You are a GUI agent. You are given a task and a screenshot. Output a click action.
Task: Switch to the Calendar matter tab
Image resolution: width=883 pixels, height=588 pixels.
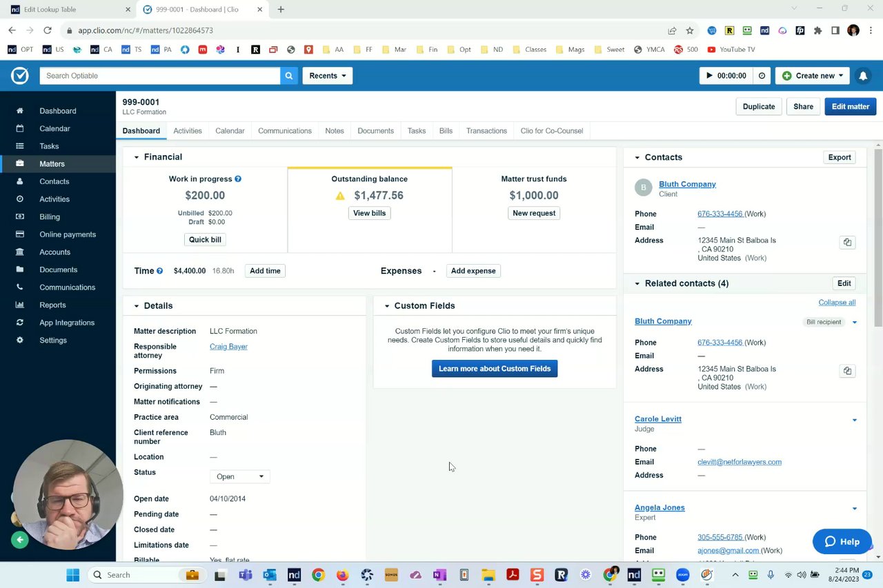point(230,131)
